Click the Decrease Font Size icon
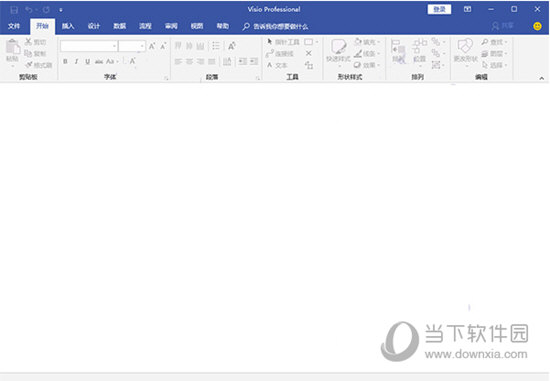 (163, 46)
